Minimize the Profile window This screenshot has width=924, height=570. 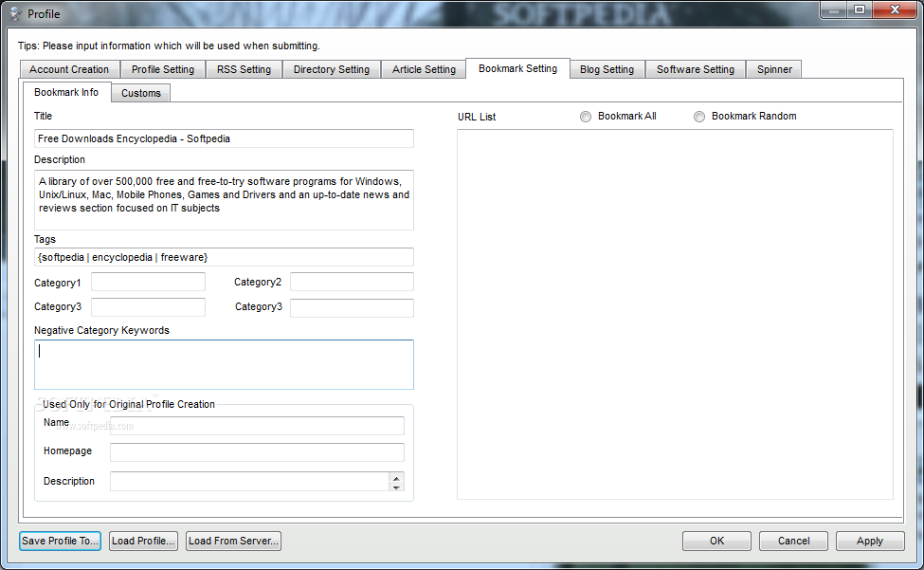point(834,10)
